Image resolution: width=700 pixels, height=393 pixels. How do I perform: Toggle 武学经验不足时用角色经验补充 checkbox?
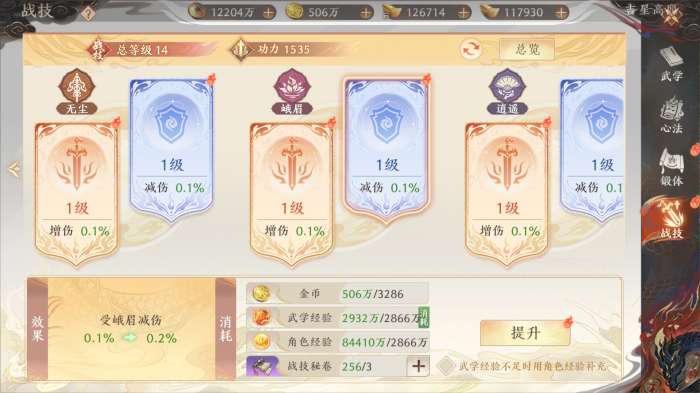[x=445, y=366]
